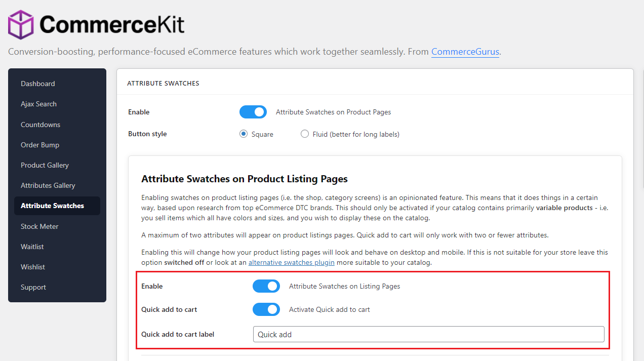Toggle Attribute Swatches on Product Pages
The image size is (644, 361).
253,112
